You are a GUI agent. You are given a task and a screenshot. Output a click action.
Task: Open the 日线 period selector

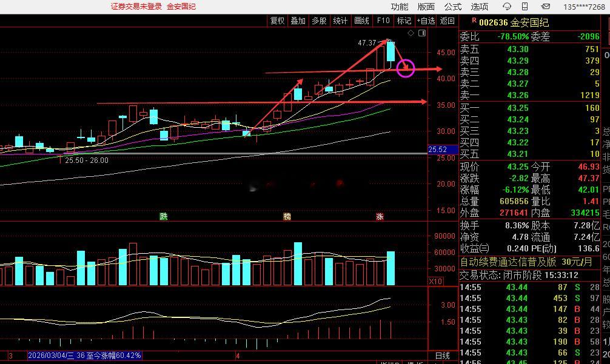click(x=442, y=356)
